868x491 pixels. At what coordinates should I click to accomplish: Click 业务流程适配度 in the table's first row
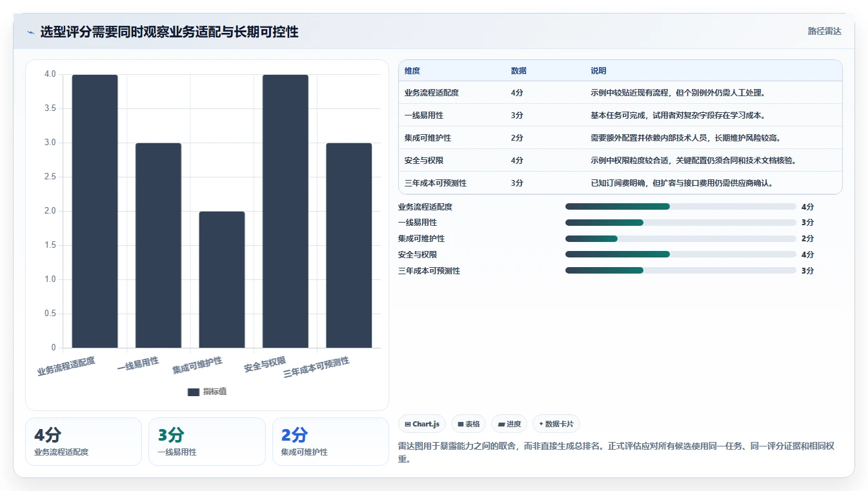click(432, 93)
